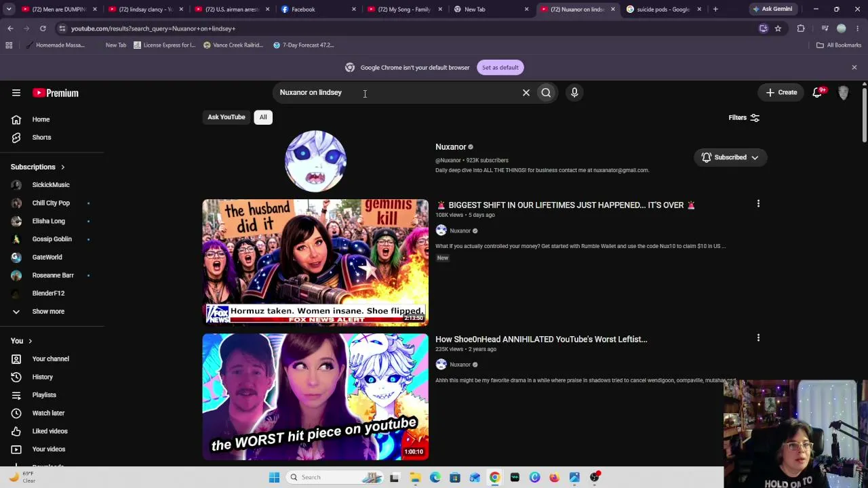The height and width of the screenshot is (488, 868).
Task: Open the All Bookmarks folder
Action: coord(839,45)
